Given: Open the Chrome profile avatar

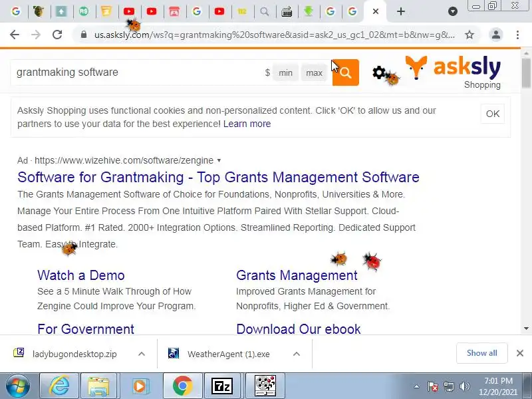Looking at the screenshot, I should pyautogui.click(x=495, y=35).
